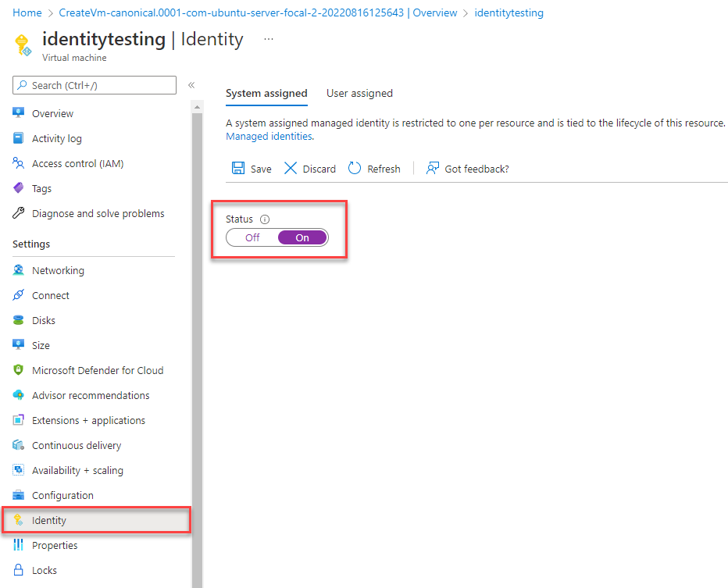Click the Disks icon in sidebar
The width and height of the screenshot is (728, 588).
pyautogui.click(x=19, y=320)
